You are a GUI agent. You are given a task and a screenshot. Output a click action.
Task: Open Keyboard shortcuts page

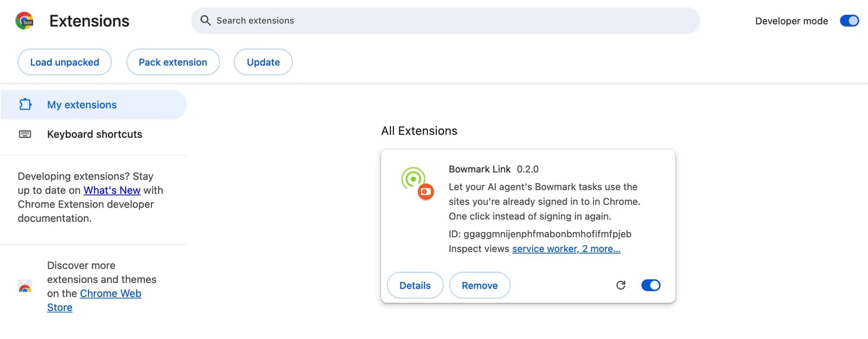click(x=93, y=134)
